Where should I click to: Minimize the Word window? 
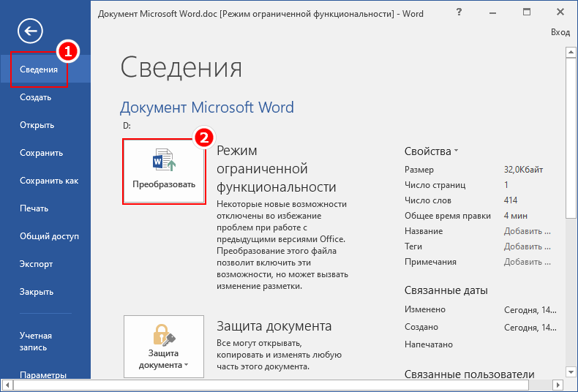[492, 13]
